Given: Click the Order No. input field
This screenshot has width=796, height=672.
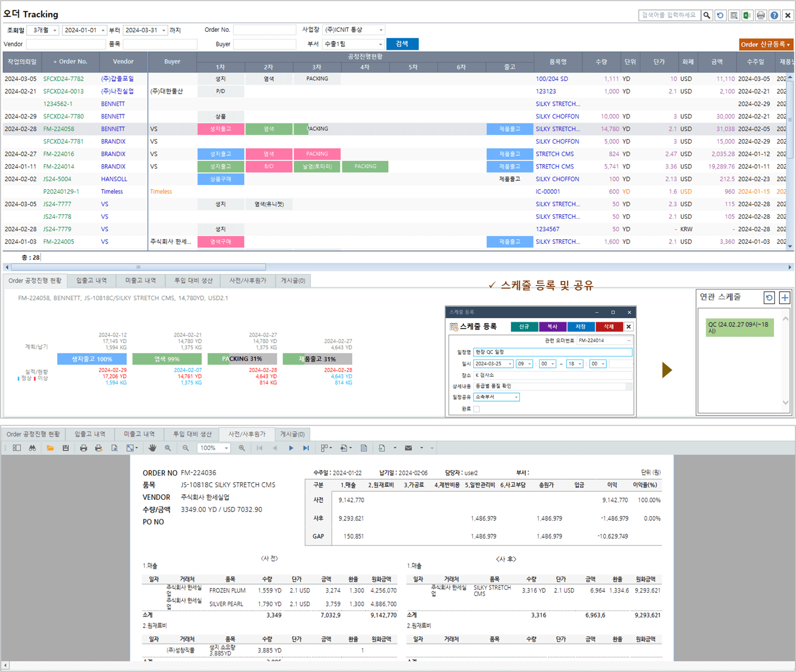Looking at the screenshot, I should click(x=264, y=30).
